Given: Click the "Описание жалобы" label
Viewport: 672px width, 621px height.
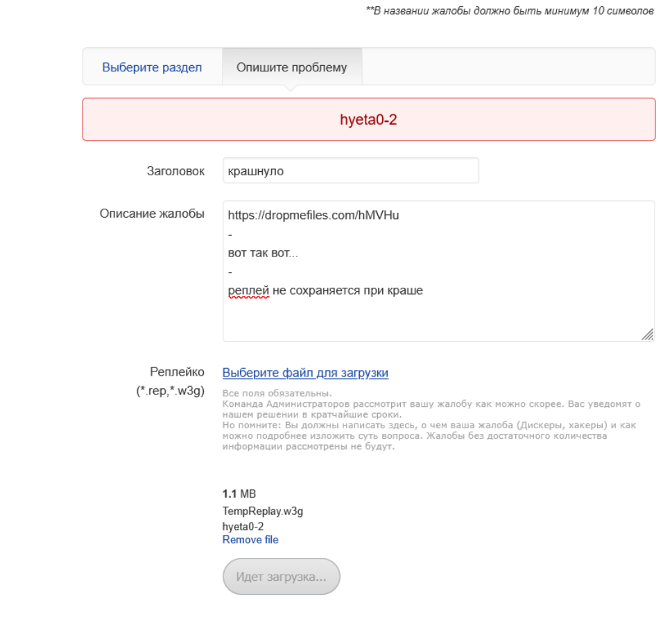Looking at the screenshot, I should (153, 213).
